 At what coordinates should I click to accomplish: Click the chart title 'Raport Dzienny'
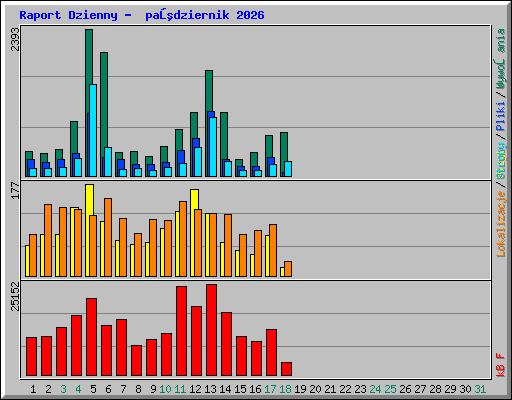coord(68,15)
